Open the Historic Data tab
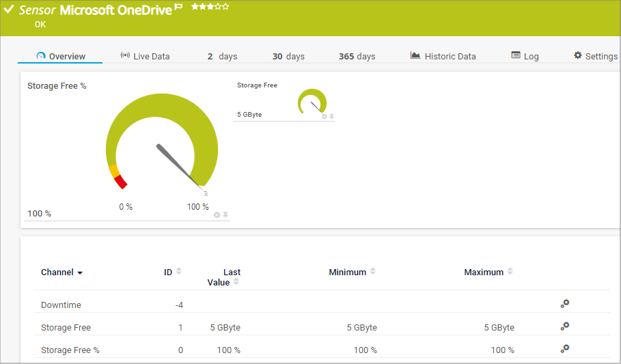The image size is (621, 364). coord(443,56)
